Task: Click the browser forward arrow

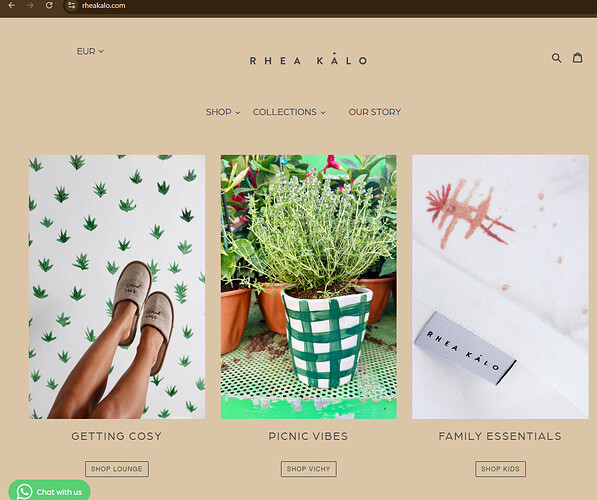Action: 30,5
